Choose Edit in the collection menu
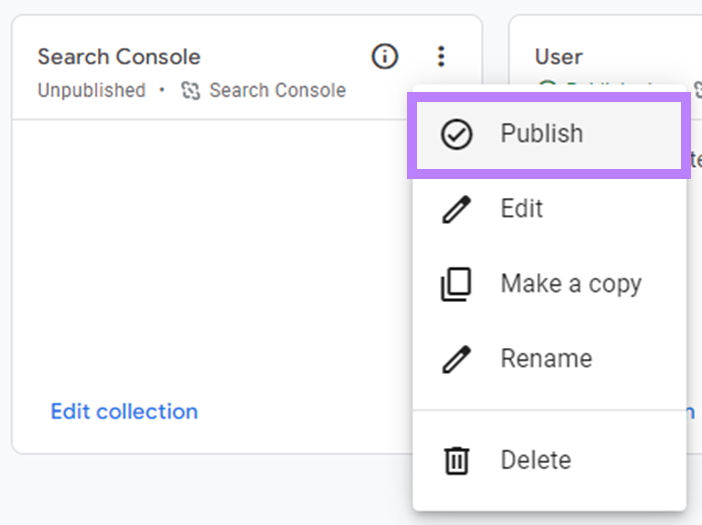 point(549,209)
